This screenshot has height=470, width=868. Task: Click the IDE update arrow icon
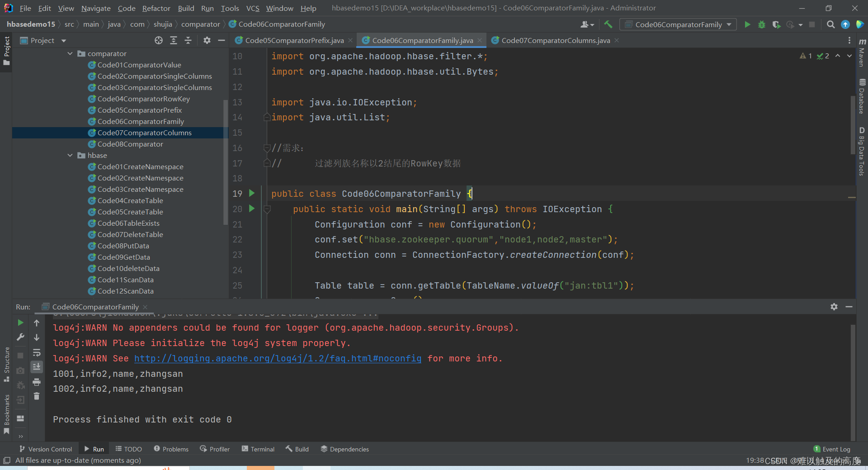point(845,24)
